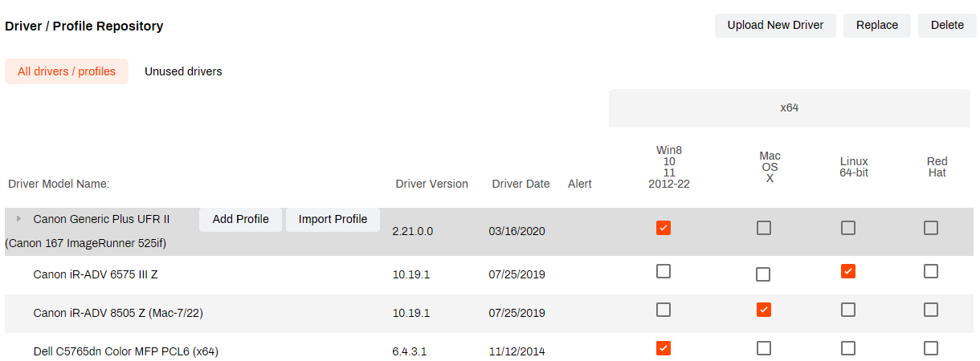Check Red Hat box for Canon iR-ADV 6575 III Z
The width and height of the screenshot is (980, 361).
[930, 271]
